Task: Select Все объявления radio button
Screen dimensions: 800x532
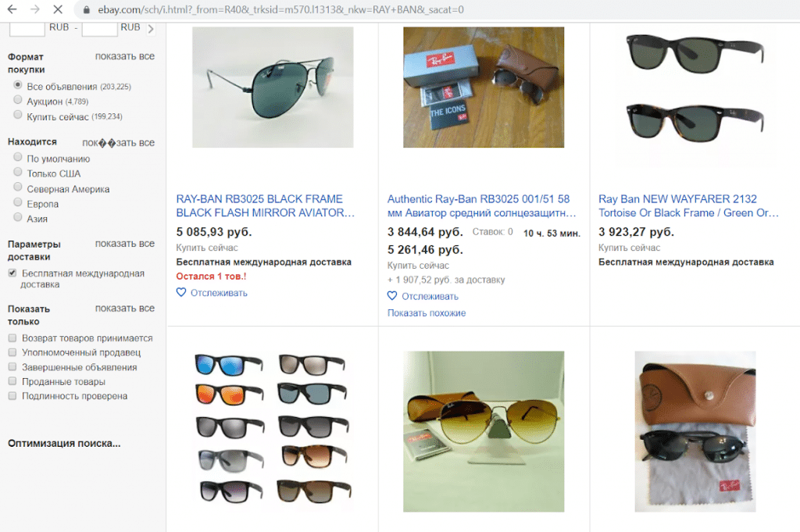Action: pos(18,84)
